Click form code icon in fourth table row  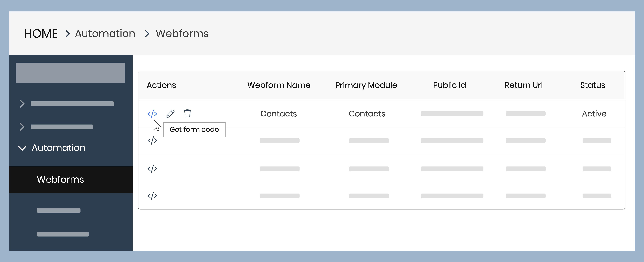click(x=152, y=196)
